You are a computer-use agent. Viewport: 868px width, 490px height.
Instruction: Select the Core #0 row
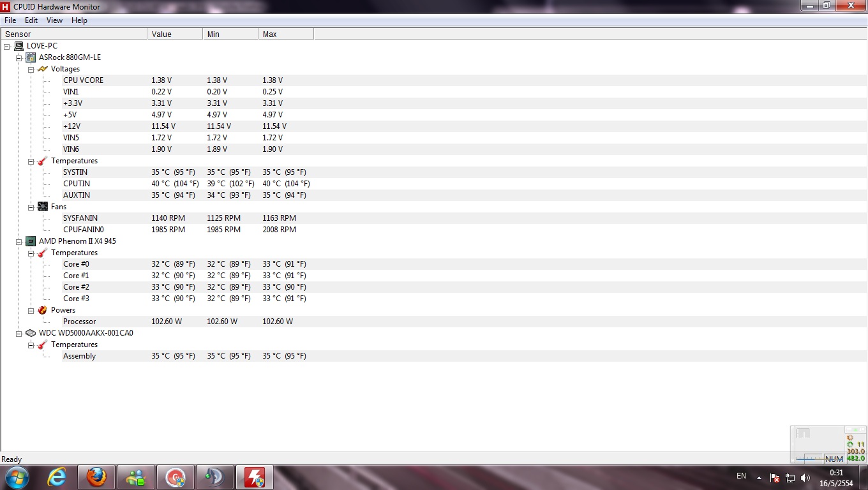click(x=434, y=264)
